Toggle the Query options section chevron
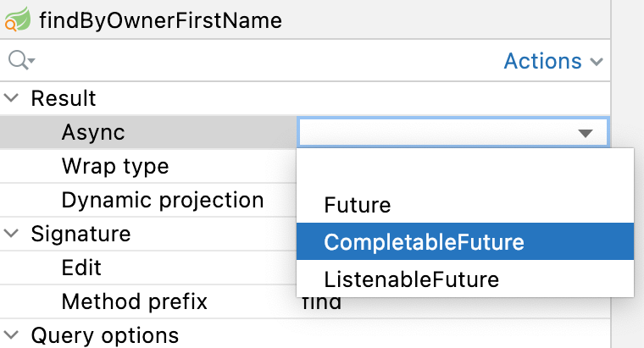The height and width of the screenshot is (348, 644). pyautogui.click(x=12, y=335)
